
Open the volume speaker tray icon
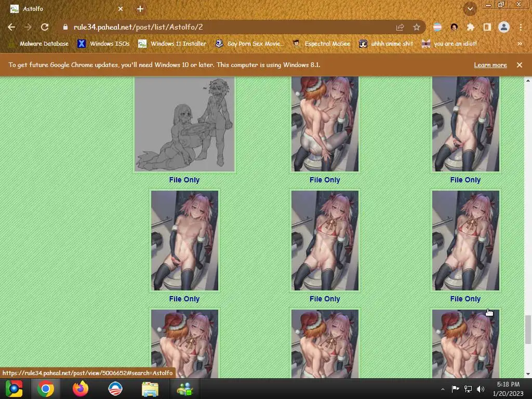[481, 389]
